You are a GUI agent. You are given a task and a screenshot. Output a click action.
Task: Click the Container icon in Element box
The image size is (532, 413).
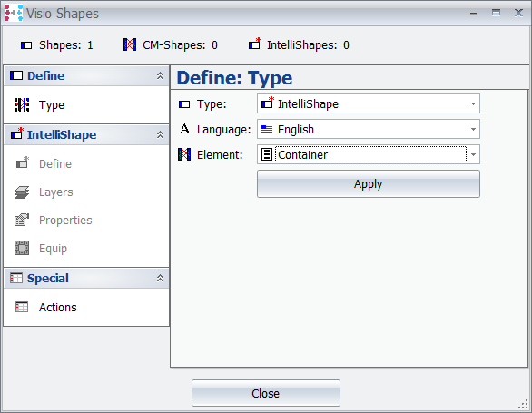(267, 154)
